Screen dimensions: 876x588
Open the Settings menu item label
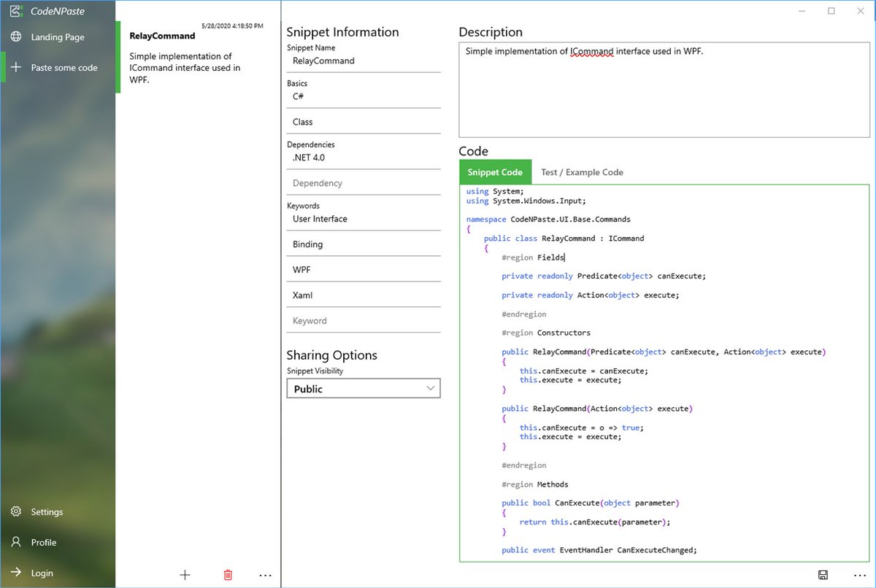coord(47,512)
